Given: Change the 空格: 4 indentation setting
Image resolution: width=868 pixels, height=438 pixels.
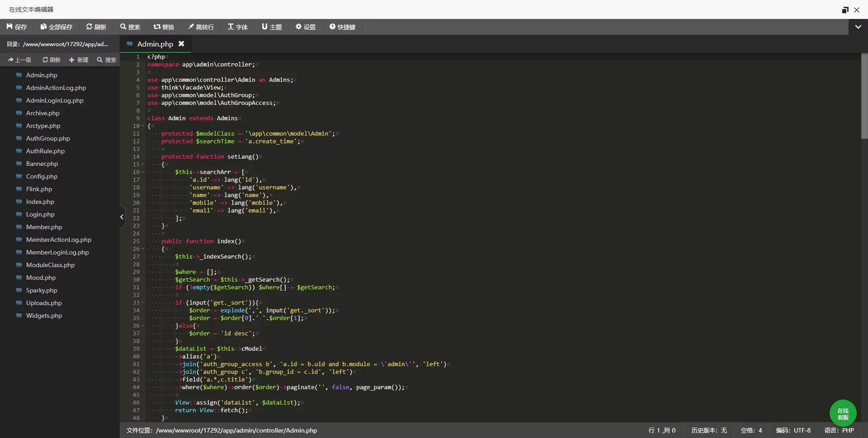Looking at the screenshot, I should (751, 430).
